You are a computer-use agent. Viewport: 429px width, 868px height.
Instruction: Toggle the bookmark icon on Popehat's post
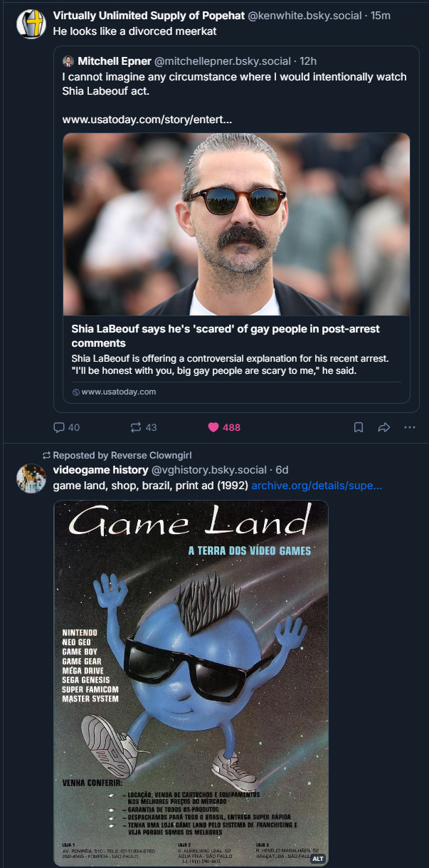pyautogui.click(x=359, y=427)
